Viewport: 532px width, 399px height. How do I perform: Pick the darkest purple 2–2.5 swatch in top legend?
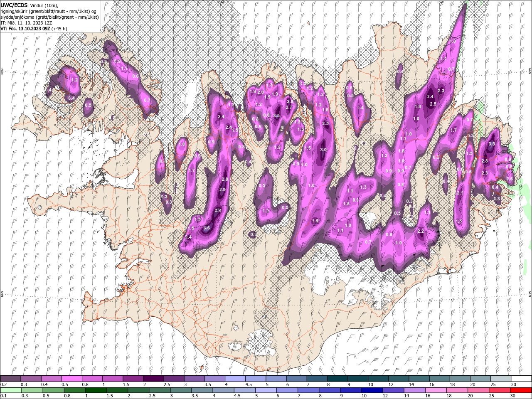153,379
